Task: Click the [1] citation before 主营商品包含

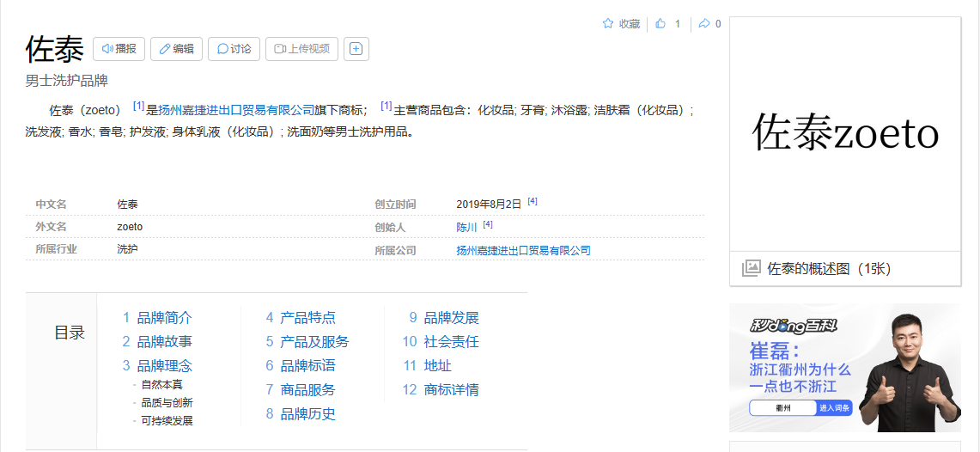Action: (x=387, y=107)
